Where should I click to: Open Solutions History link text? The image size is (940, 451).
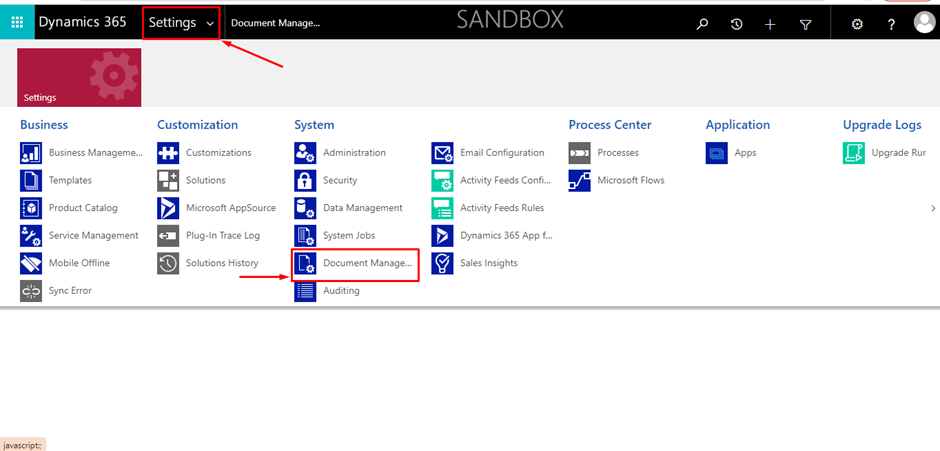tap(222, 263)
